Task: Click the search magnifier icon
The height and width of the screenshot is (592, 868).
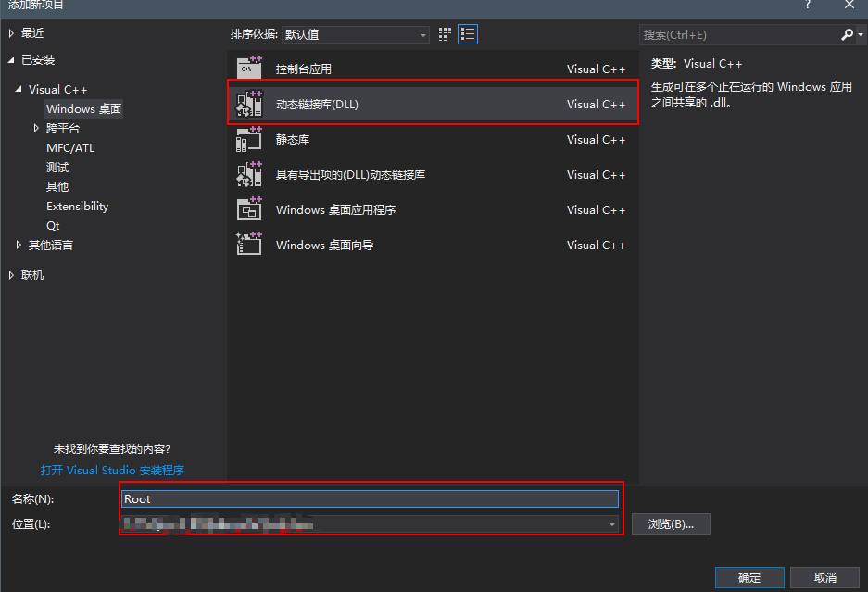Action: [x=847, y=33]
